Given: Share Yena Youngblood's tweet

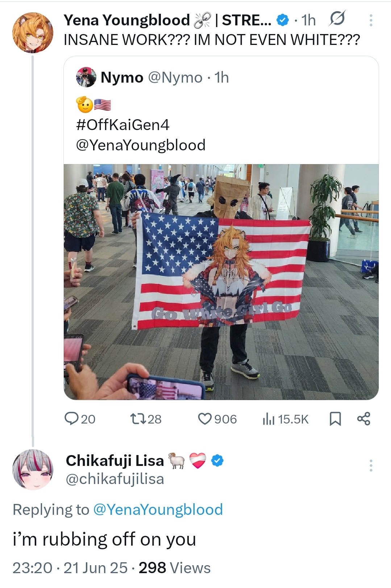Looking at the screenshot, I should [363, 419].
